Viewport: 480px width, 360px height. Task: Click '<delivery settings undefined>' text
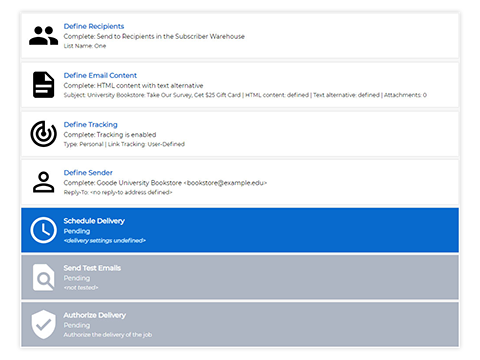tap(105, 241)
